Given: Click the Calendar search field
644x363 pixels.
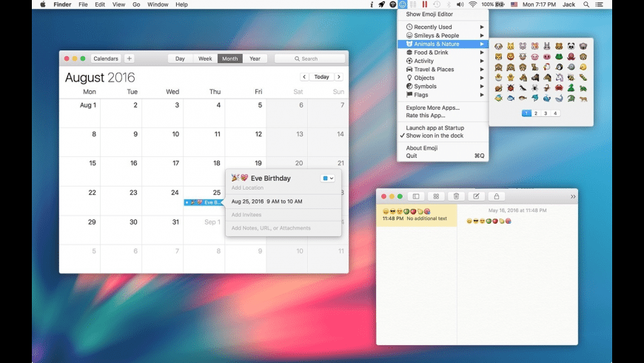Looking at the screenshot, I should point(309,59).
